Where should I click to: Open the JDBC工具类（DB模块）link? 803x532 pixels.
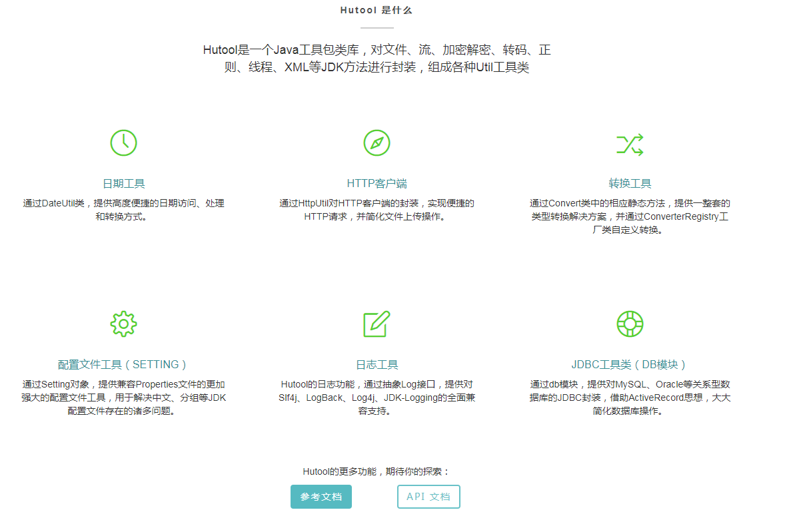[630, 365]
